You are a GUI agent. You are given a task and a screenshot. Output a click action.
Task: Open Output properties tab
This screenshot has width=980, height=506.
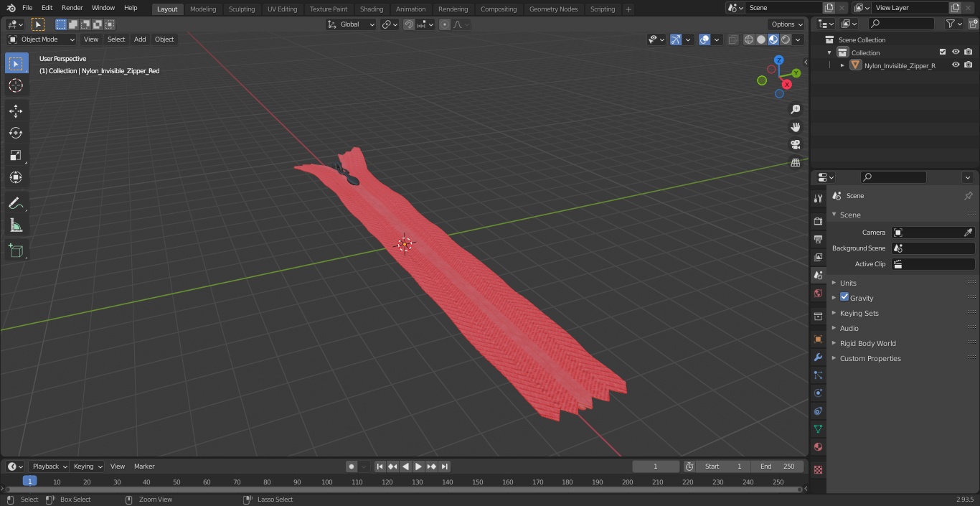[x=818, y=239]
